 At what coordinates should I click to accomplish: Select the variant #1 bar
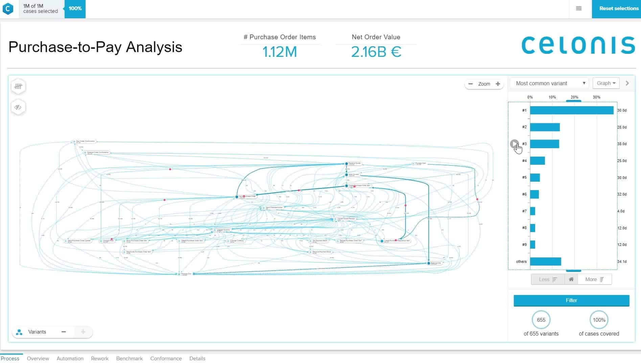[572, 110]
